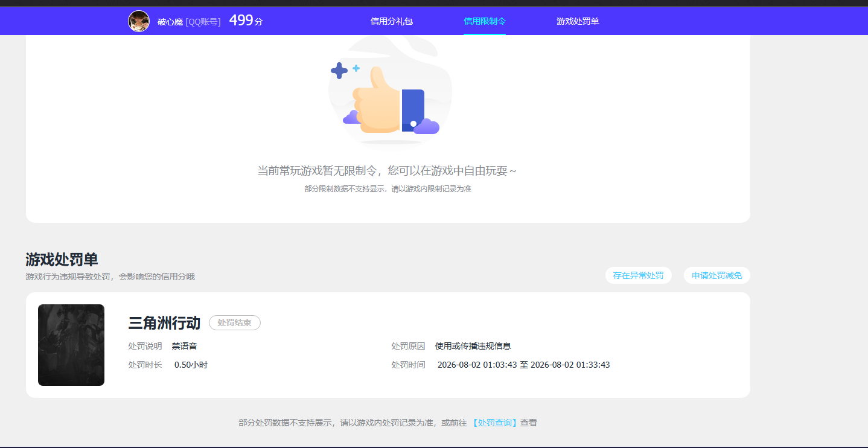Click the 三角洲行动 game title
Viewport: 868px width, 448px height.
coord(164,323)
